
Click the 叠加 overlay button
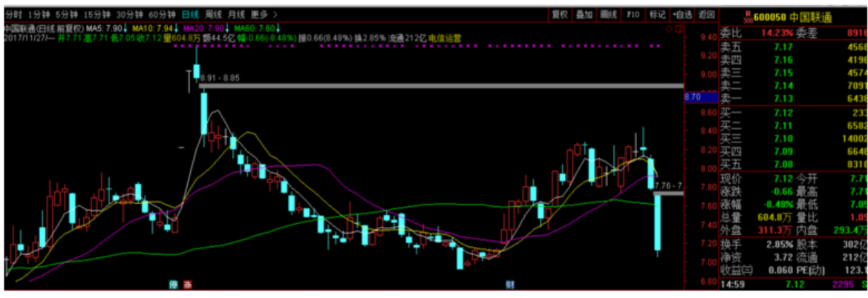[x=584, y=14]
